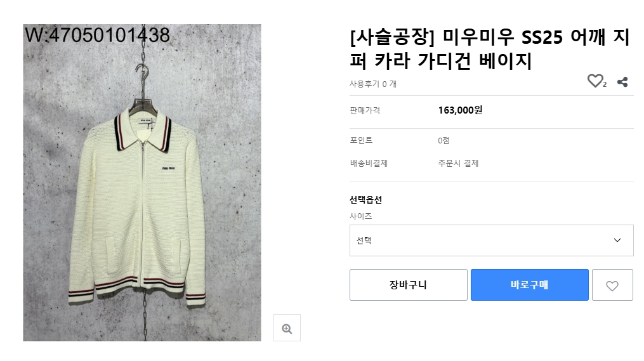
Task: Click the magnifier zoom icon below the image
Action: pos(287,328)
